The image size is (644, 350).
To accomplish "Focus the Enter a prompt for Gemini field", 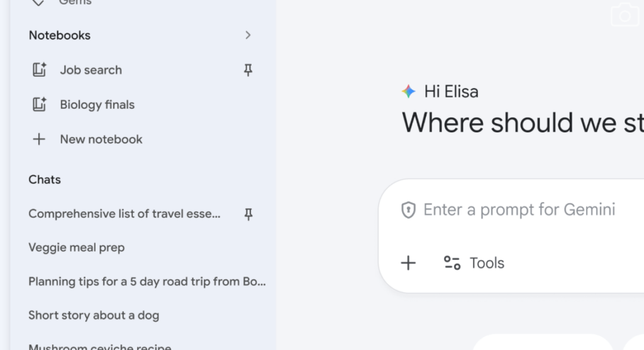I will 519,210.
